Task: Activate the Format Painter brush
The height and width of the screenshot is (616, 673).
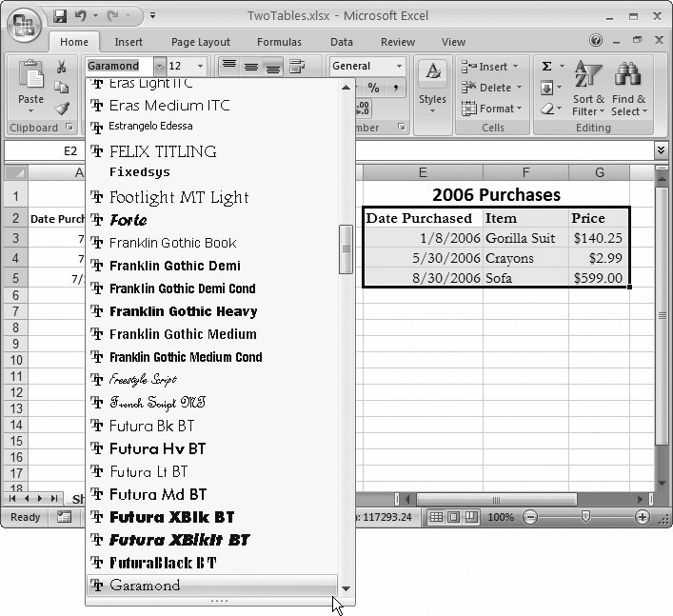Action: (x=62, y=108)
